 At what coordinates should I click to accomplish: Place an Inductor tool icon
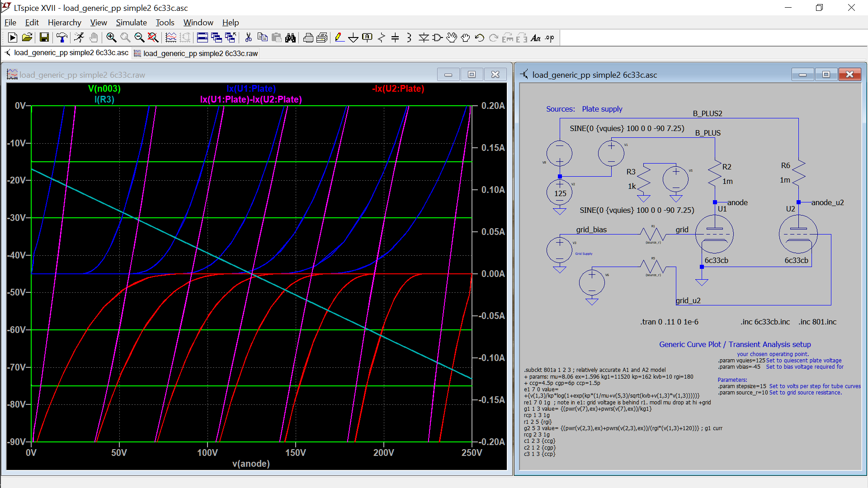tap(409, 38)
